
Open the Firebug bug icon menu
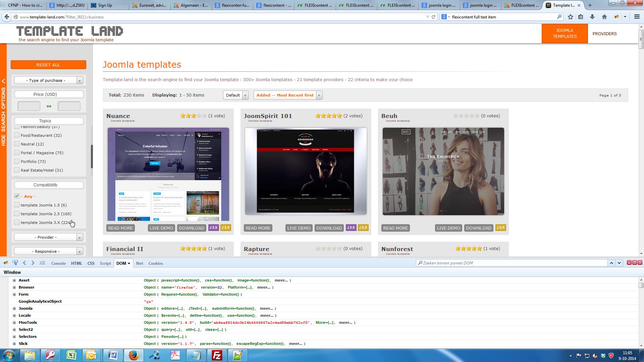tap(6, 263)
